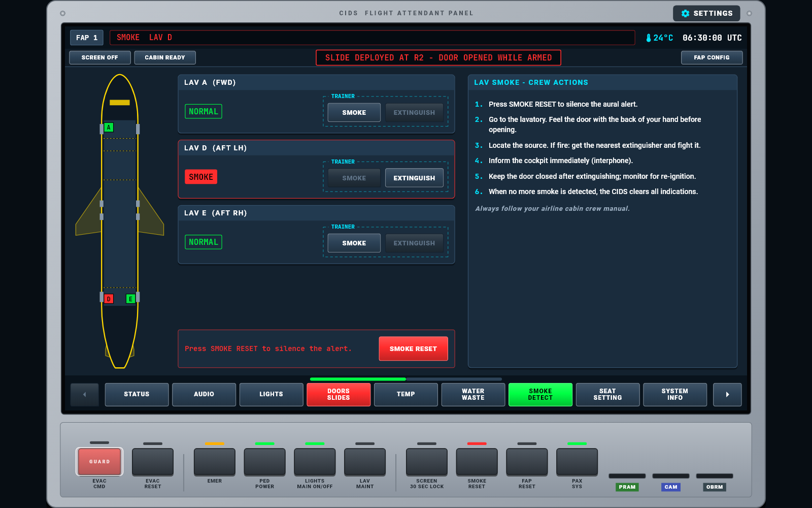
Task: Toggle the guarded EVAC CMD key
Action: (99, 461)
